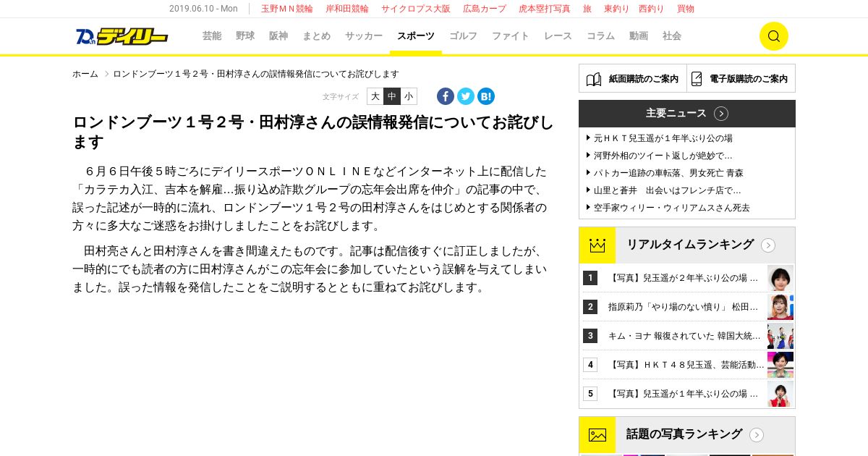Screen dimensions: 868x456
Task: Open the ゴルフ navigation tab
Action: [x=463, y=36]
